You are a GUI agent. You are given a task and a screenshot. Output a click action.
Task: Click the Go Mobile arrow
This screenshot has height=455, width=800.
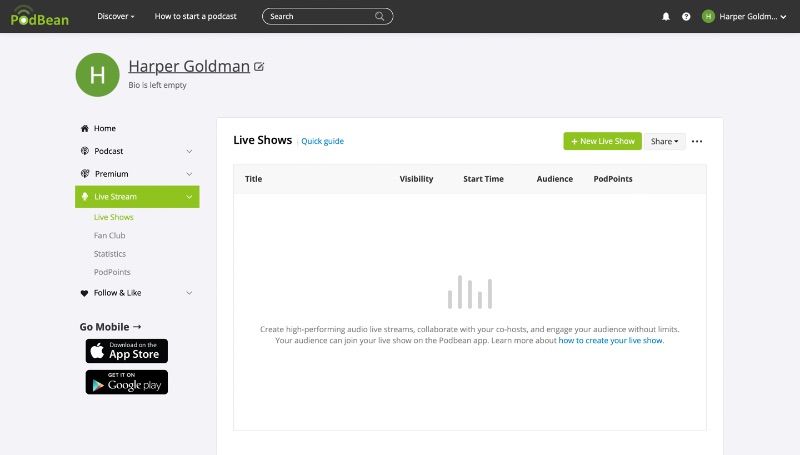click(137, 326)
